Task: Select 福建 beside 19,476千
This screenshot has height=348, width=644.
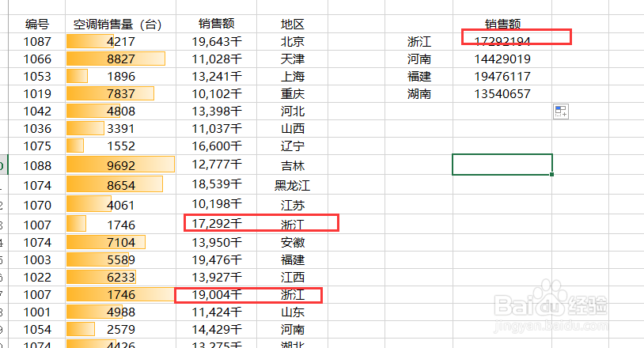Action: click(x=293, y=259)
